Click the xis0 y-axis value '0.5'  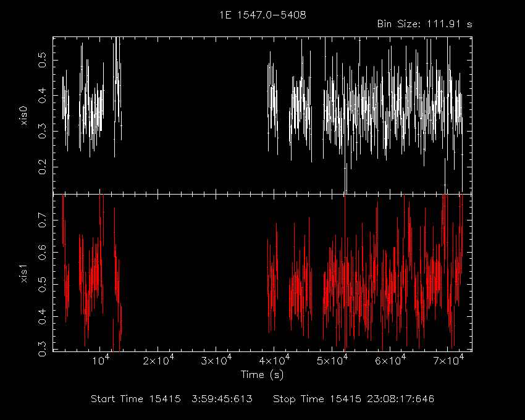point(42,60)
